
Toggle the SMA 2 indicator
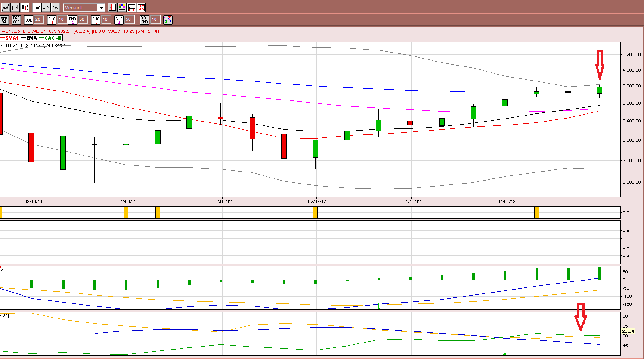coord(119,20)
